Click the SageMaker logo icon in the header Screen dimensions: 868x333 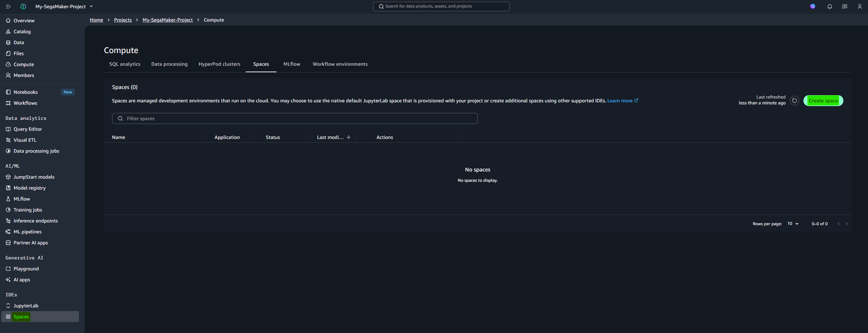[23, 7]
